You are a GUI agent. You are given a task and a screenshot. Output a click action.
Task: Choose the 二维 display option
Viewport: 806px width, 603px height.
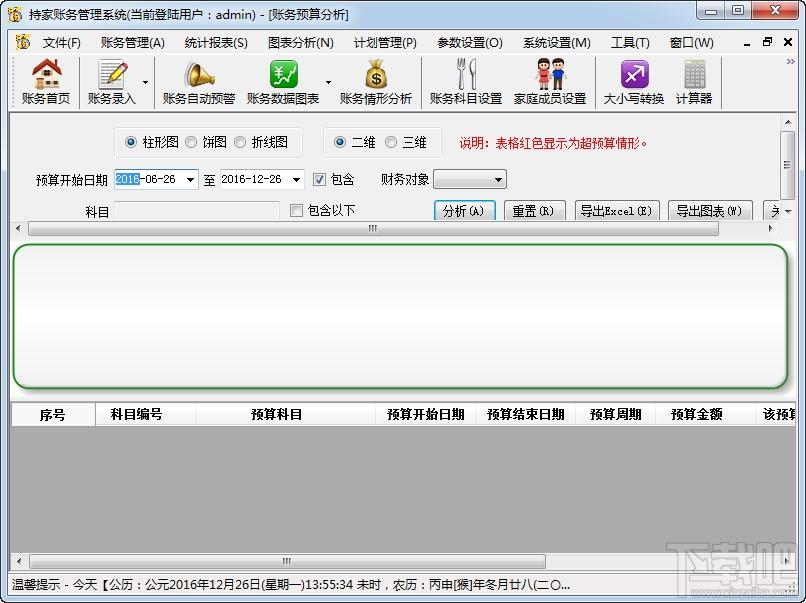coord(355,142)
